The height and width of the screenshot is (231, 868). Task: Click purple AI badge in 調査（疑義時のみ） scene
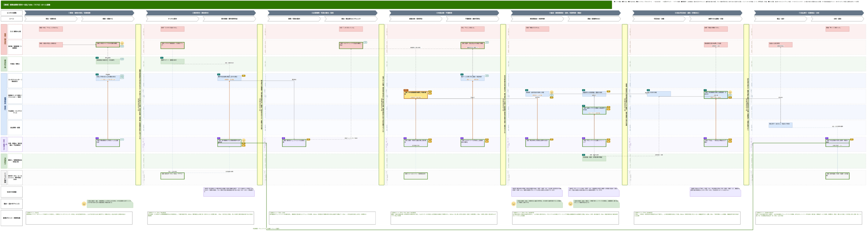pos(584,138)
